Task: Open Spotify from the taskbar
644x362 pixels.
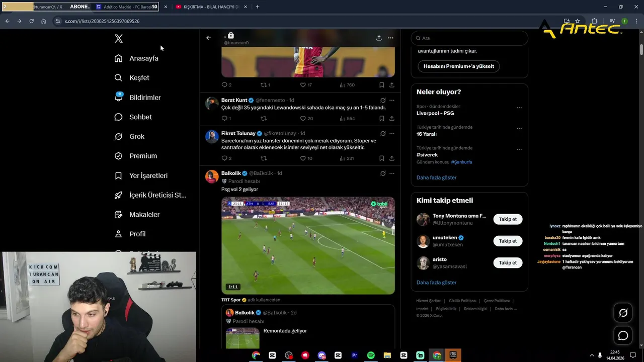Action: [x=371, y=355]
